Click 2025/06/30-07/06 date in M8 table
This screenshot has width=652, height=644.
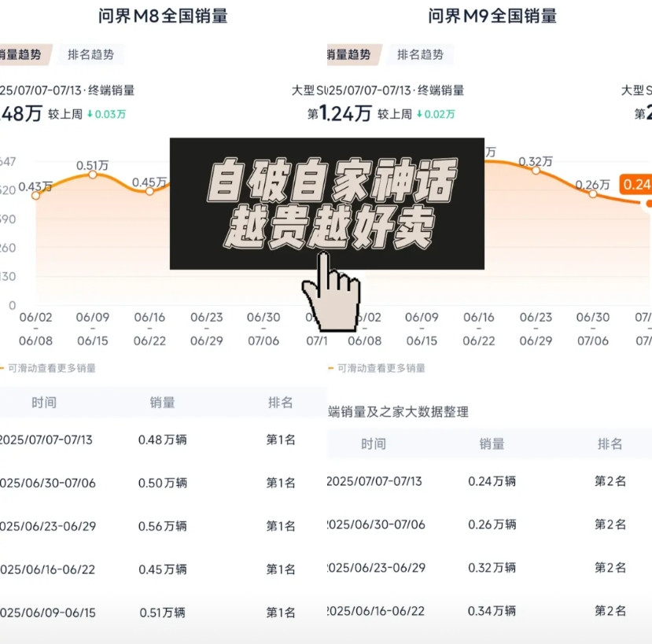(x=48, y=483)
